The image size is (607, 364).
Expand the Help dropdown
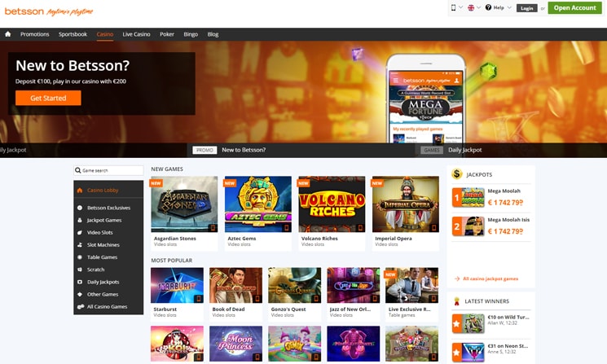click(x=498, y=7)
